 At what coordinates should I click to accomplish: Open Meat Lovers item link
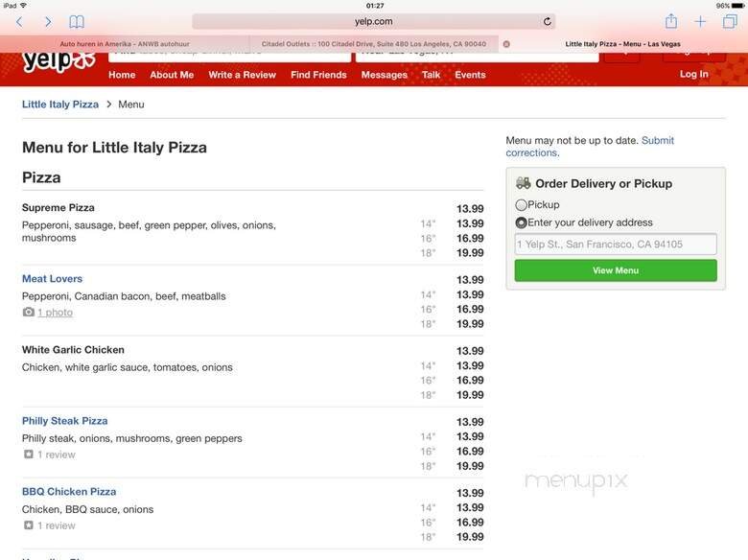(x=52, y=279)
